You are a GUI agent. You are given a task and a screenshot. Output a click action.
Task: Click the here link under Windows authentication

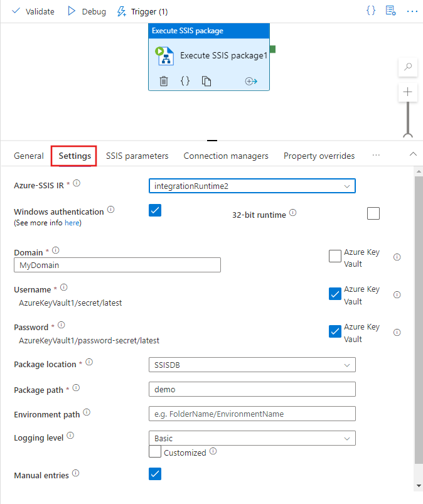pos(72,222)
